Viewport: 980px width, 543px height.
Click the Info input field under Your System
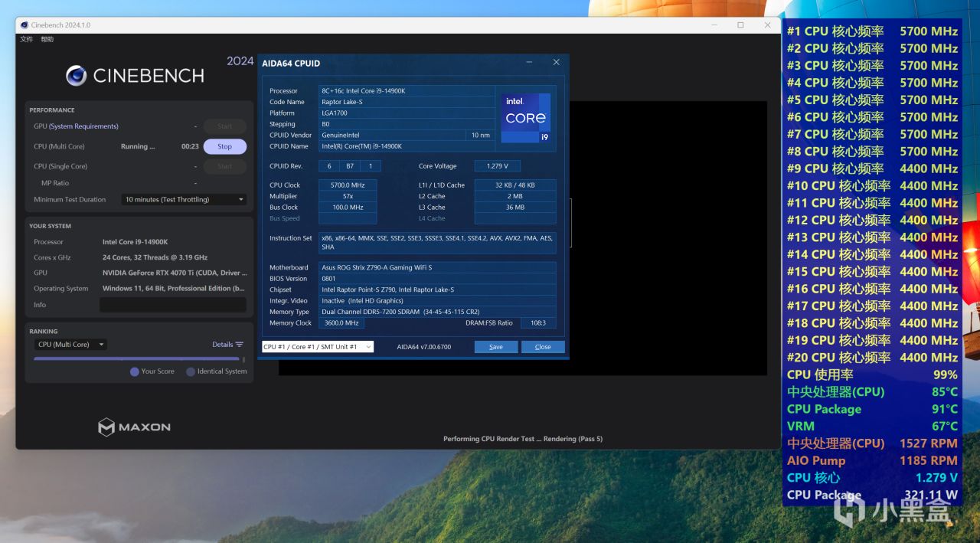173,304
